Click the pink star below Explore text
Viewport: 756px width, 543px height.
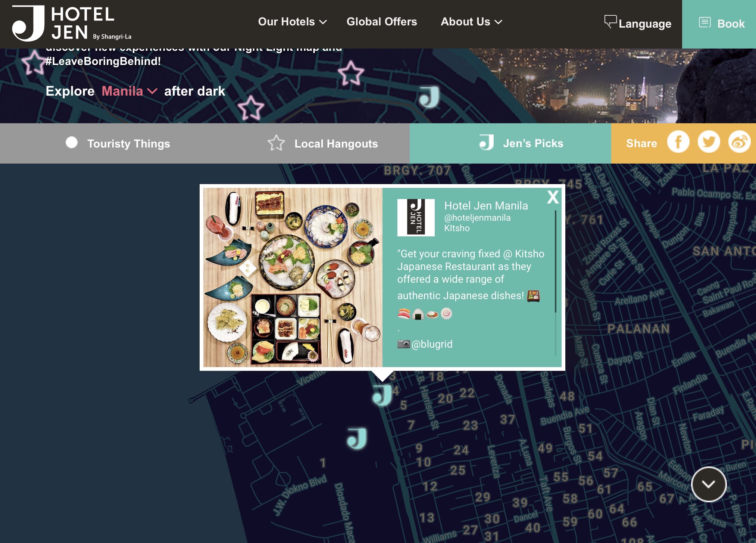(251, 108)
